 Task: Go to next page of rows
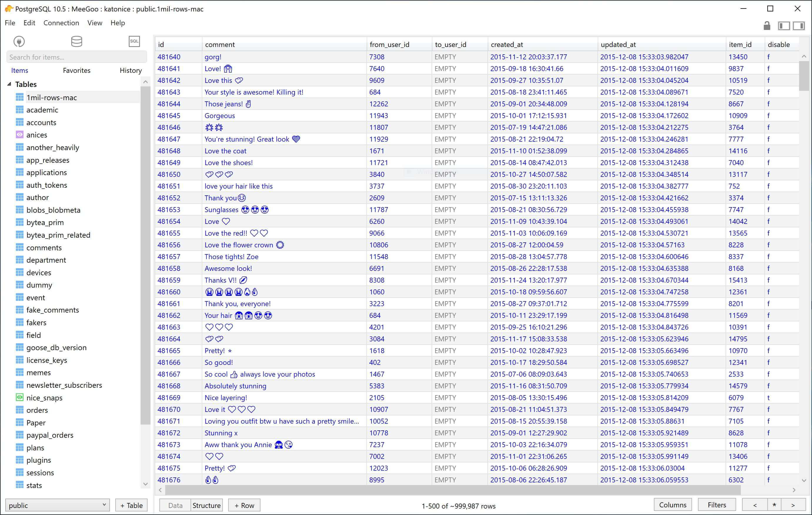click(793, 504)
